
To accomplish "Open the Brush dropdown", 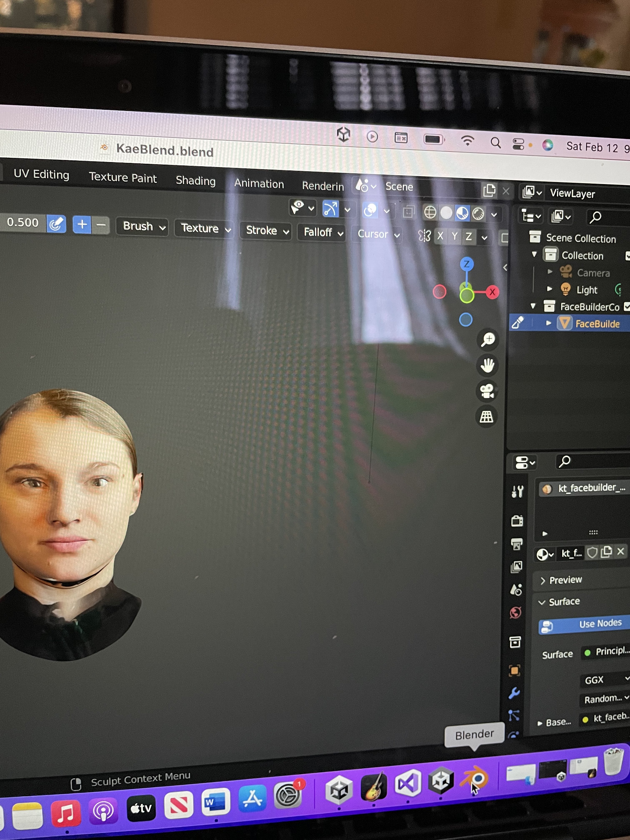I will tap(142, 227).
